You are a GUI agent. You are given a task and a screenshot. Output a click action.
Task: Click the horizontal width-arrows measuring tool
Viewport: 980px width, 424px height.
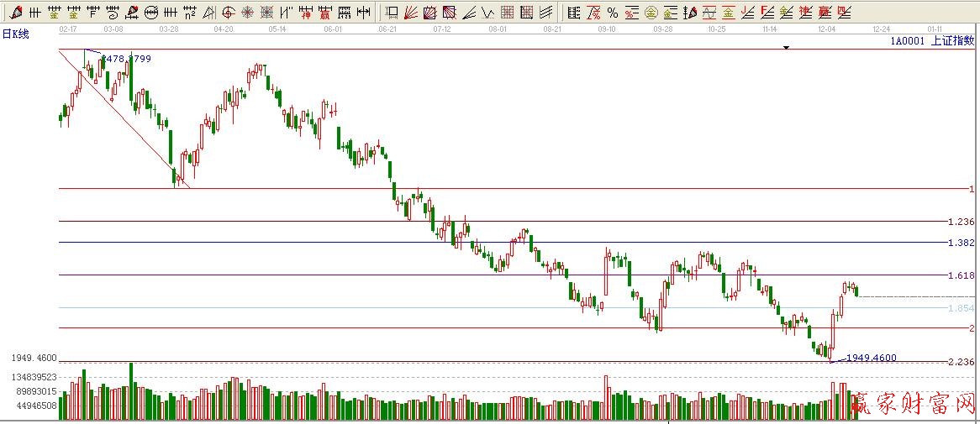coord(362,13)
